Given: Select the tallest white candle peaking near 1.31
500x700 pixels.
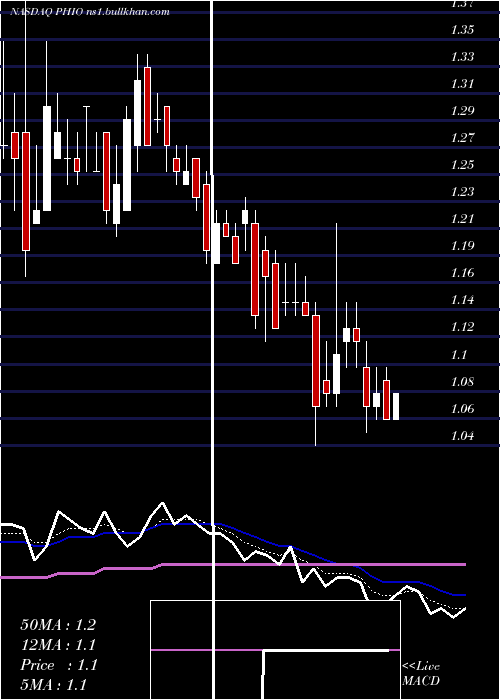Looking at the screenshot, I should (x=138, y=113).
